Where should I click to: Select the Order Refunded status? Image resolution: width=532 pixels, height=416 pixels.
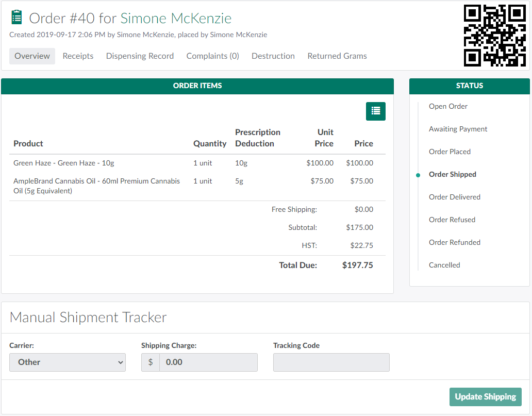454,242
